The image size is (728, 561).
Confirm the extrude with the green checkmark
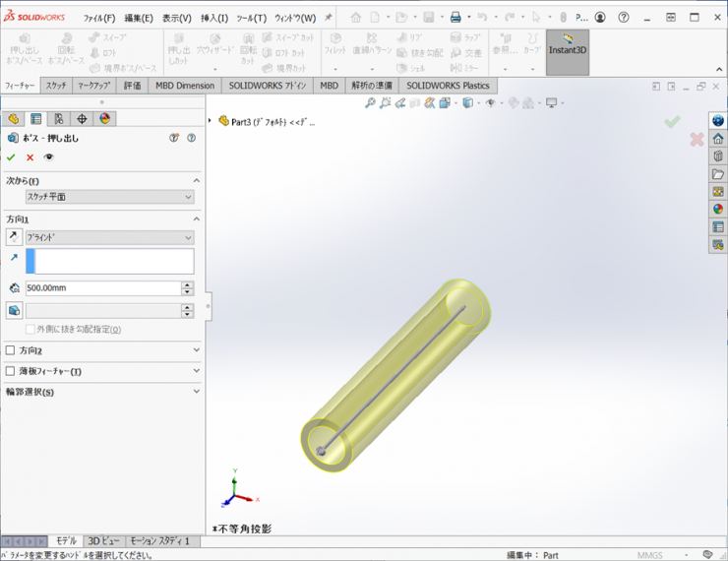pos(11,157)
